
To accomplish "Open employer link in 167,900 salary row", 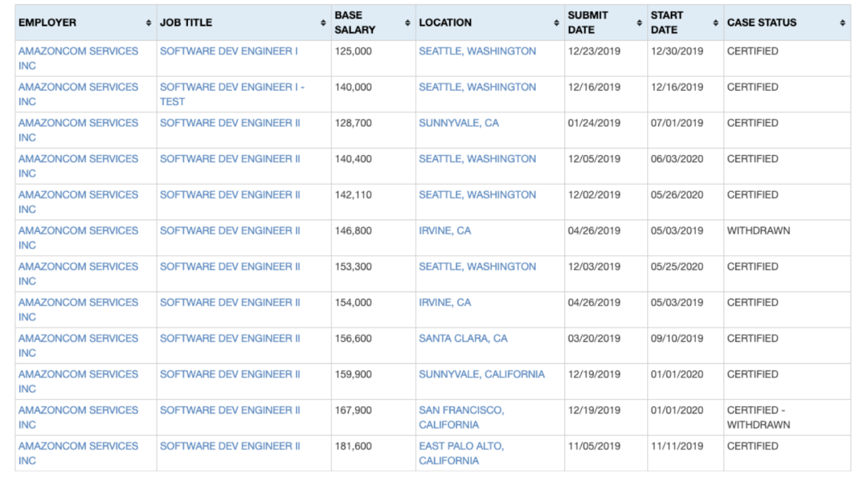I will coord(78,418).
